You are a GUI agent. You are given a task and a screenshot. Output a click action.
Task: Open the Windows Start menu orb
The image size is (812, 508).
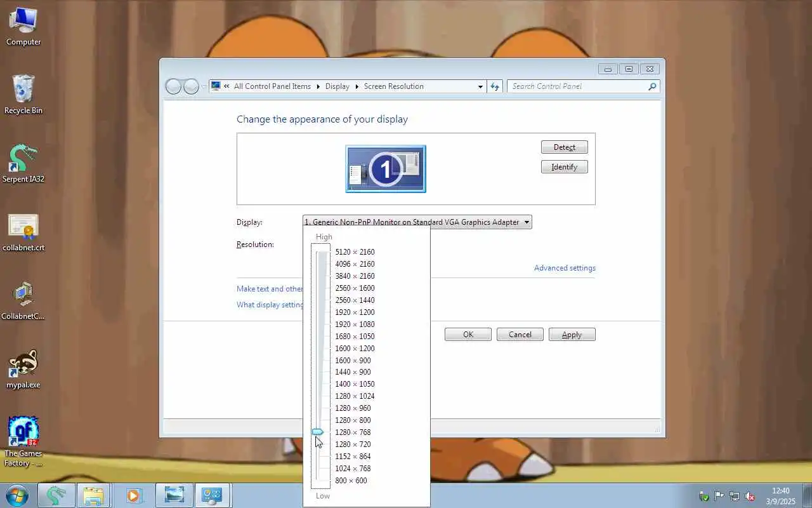point(16,495)
